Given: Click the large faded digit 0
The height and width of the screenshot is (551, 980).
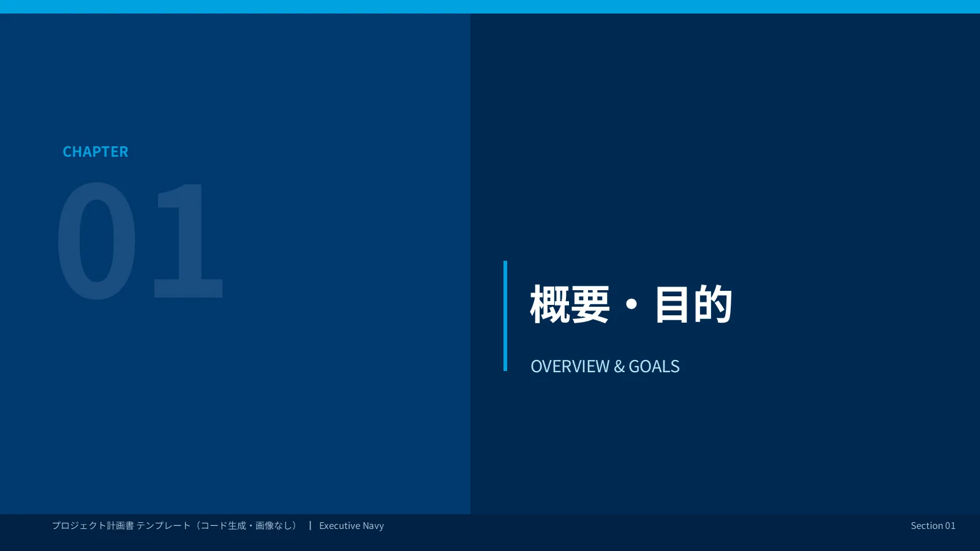Looking at the screenshot, I should coord(97,240).
